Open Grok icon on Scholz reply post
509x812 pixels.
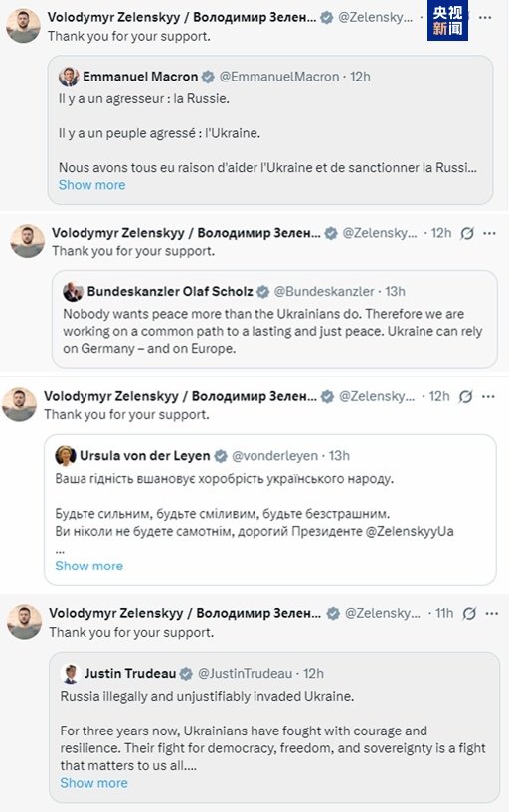click(x=467, y=233)
